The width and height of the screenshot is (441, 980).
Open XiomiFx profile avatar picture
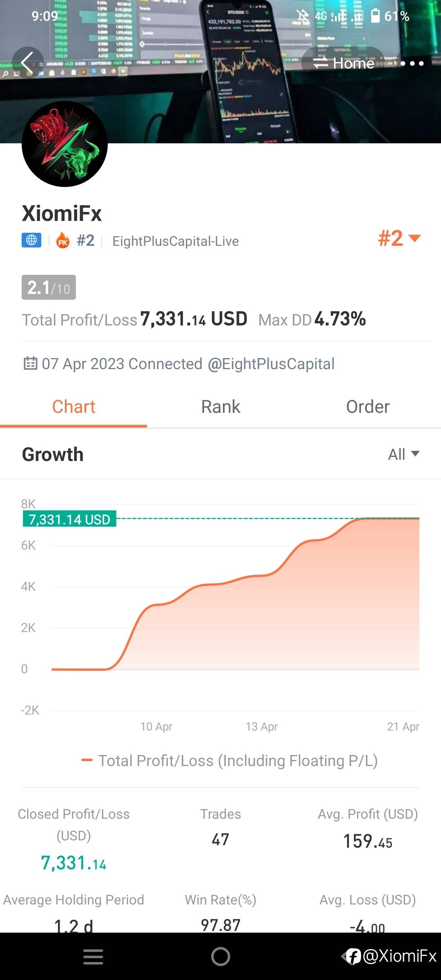tap(65, 144)
